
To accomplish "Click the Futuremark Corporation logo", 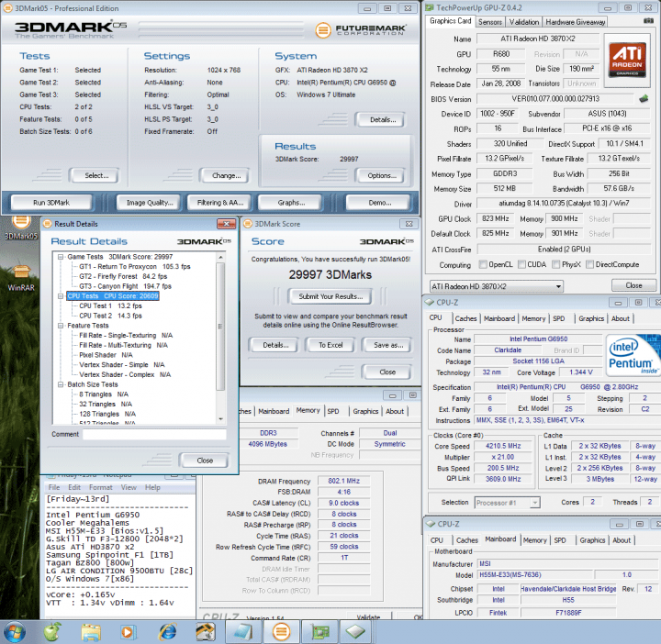I will (362, 29).
